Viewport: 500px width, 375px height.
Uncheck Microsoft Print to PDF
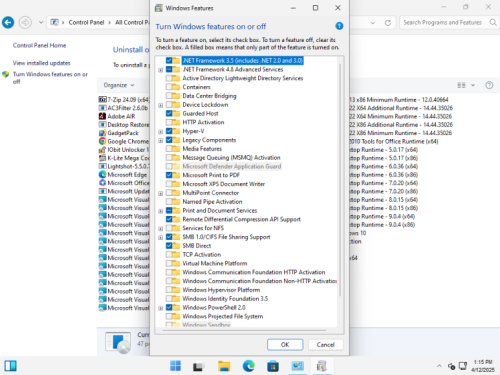169,175
